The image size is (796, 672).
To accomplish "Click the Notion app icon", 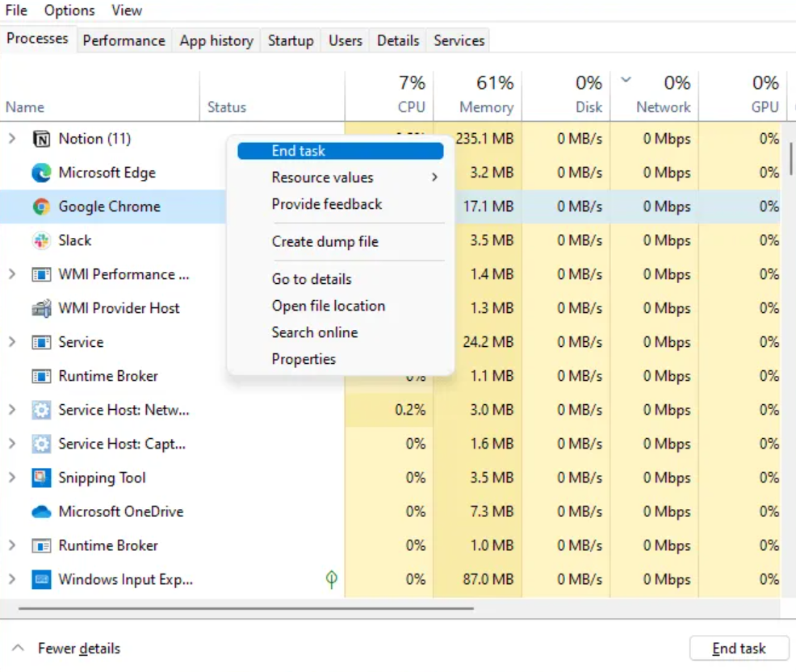I will (x=41, y=139).
